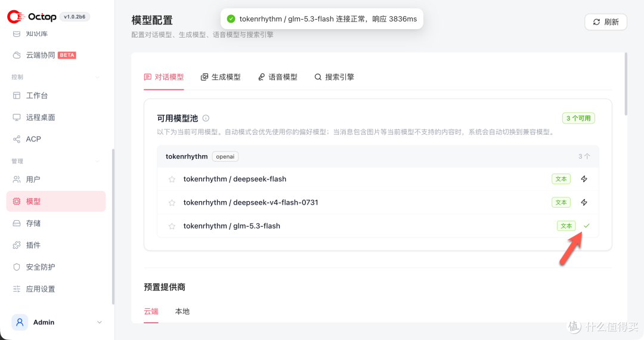Click the 可用模型池 info icon
This screenshot has height=340, width=644.
point(206,118)
